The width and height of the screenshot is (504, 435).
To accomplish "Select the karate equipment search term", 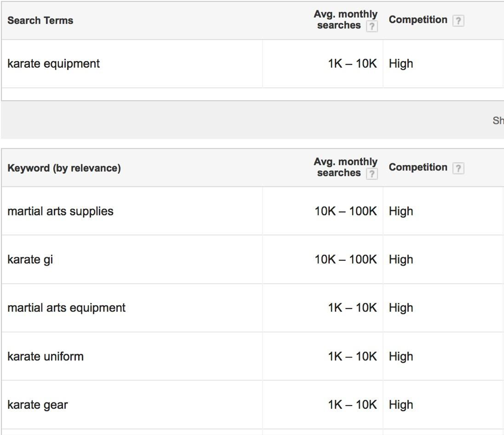I will 54,64.
